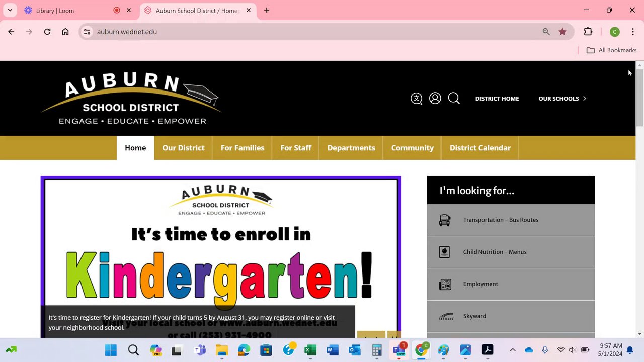Screen dimensions: 644x362
Task: Click the page vertical scrollbar thumb
Action: click(x=640, y=99)
